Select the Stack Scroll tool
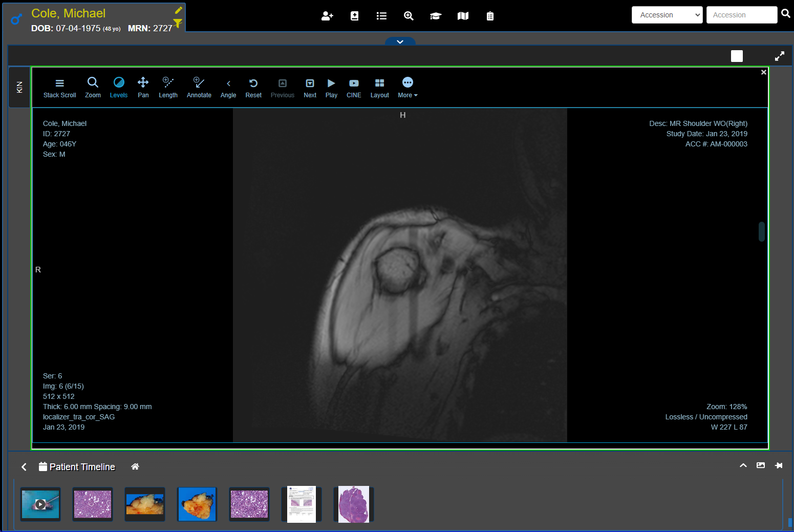The height and width of the screenshot is (532, 794). pyautogui.click(x=59, y=88)
